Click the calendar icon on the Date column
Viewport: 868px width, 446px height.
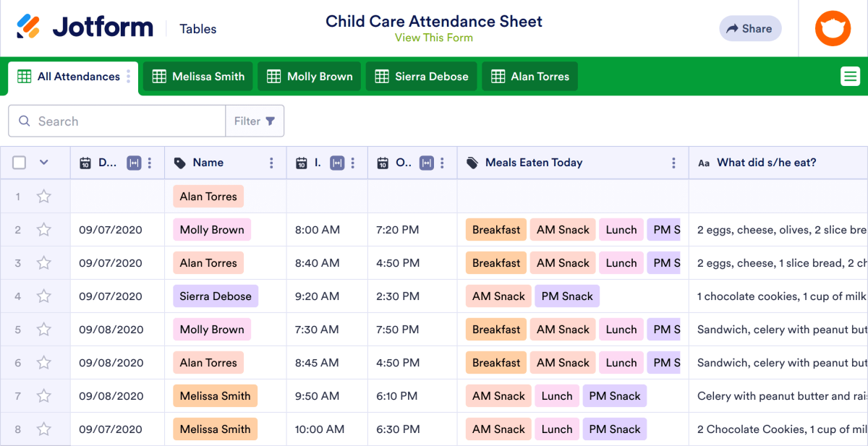[85, 163]
